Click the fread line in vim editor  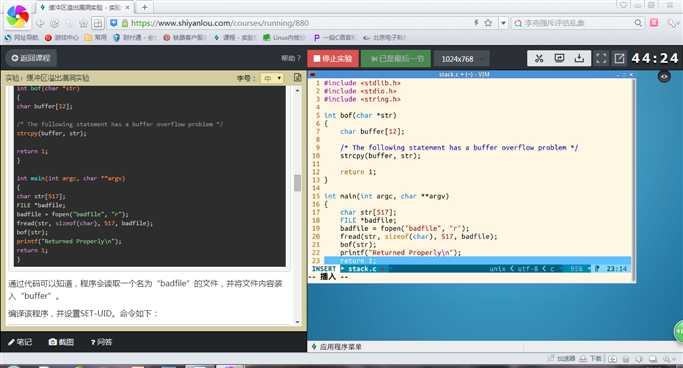[419, 236]
